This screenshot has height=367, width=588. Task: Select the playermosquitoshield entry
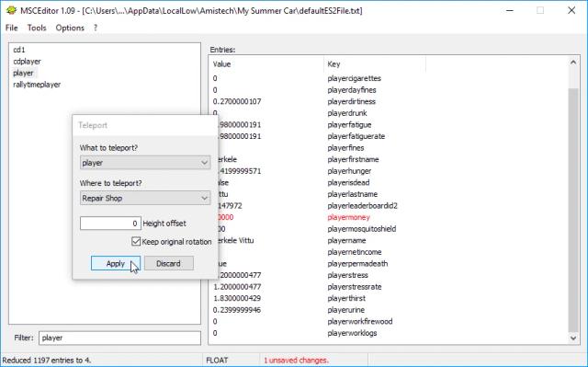[x=361, y=229]
